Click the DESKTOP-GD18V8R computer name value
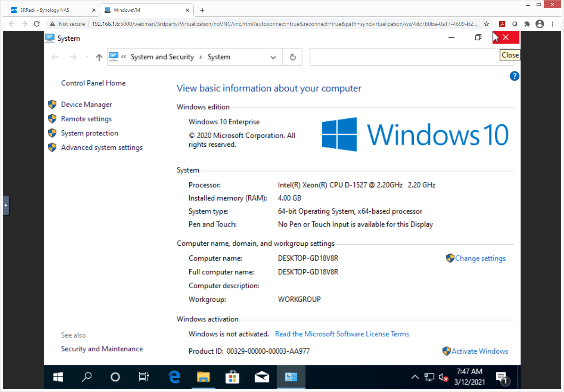The height and width of the screenshot is (392, 564). coord(308,258)
